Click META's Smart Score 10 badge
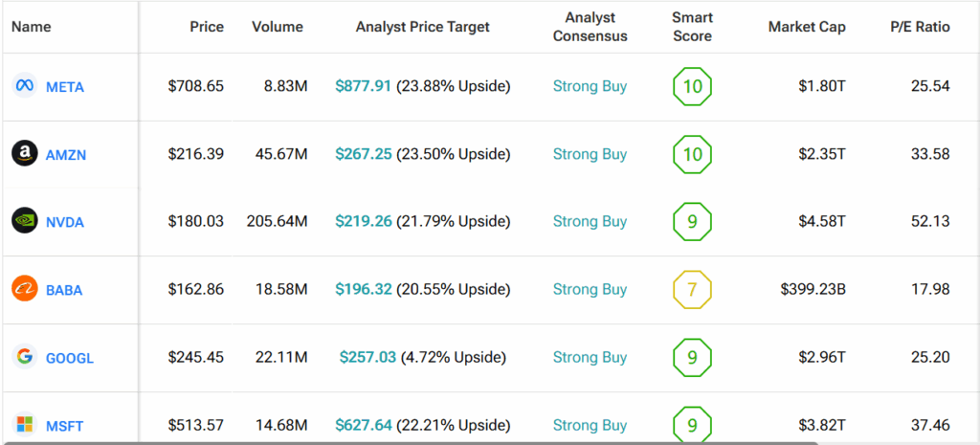The width and height of the screenshot is (980, 445). (x=692, y=87)
